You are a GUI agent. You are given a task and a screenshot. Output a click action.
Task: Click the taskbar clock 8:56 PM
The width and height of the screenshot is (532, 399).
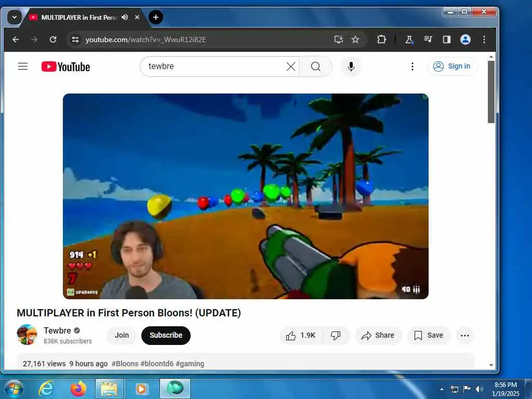(506, 385)
